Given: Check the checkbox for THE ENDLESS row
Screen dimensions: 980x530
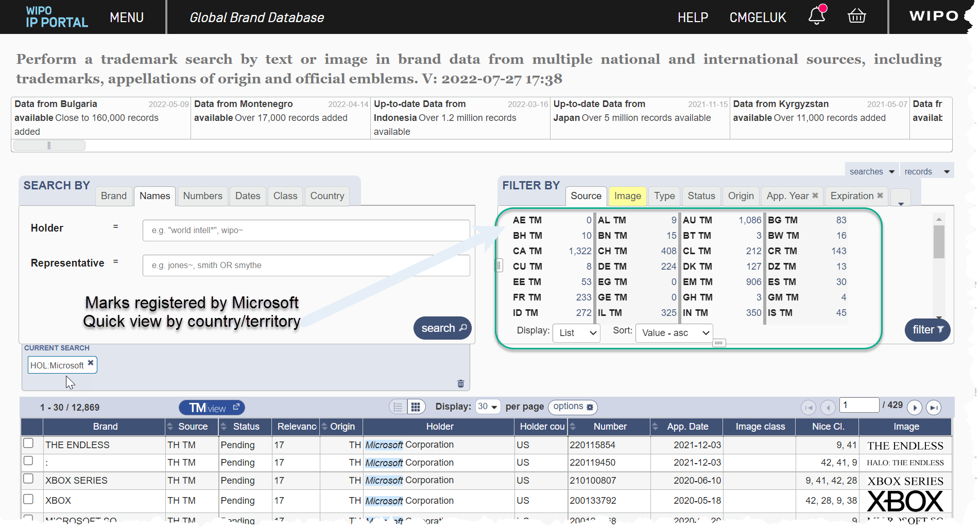Looking at the screenshot, I should coord(28,443).
